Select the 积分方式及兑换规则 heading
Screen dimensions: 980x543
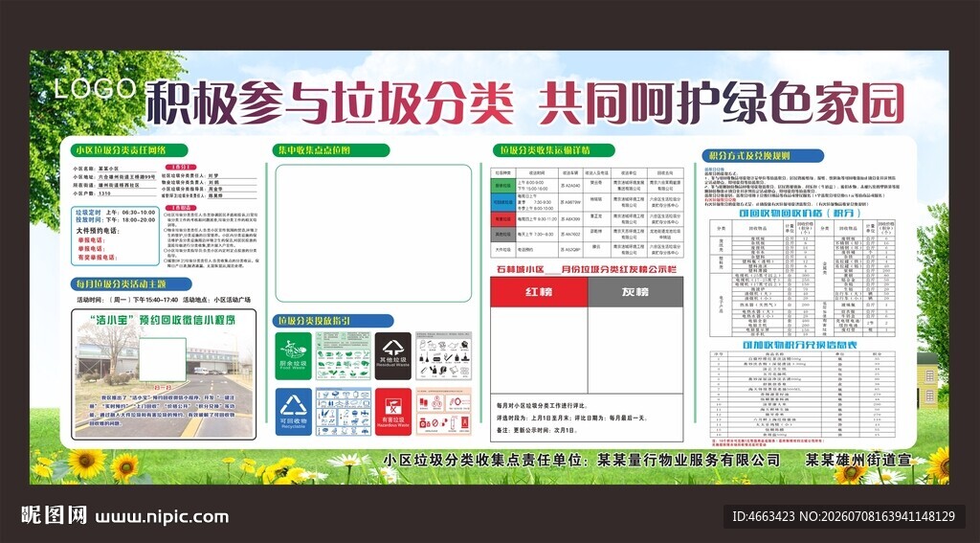coord(763,156)
